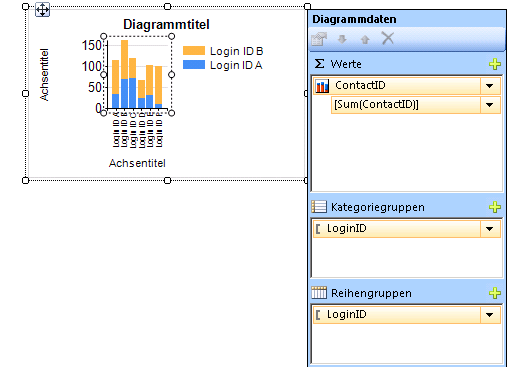Click the Login ID A legend label
The image size is (507, 367).
click(236, 65)
